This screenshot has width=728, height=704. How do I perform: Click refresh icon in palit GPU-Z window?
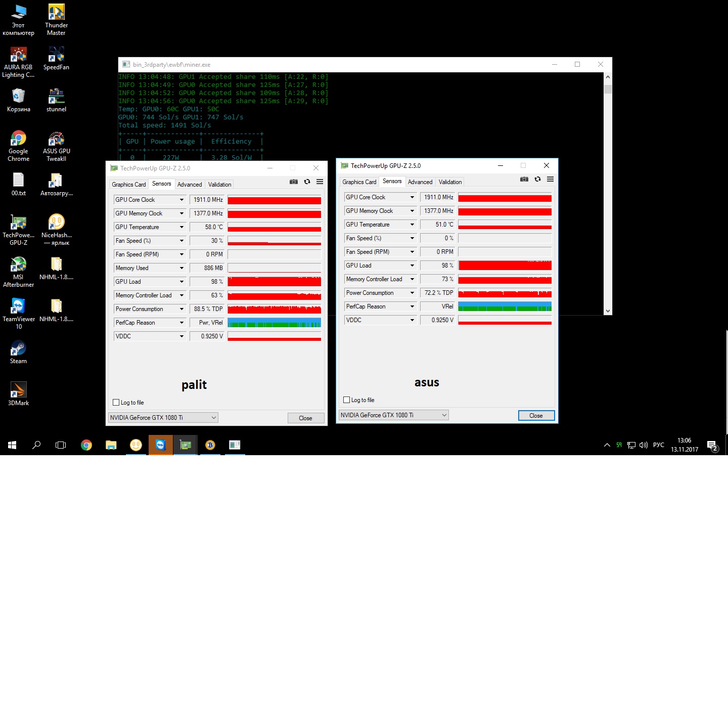(x=307, y=182)
